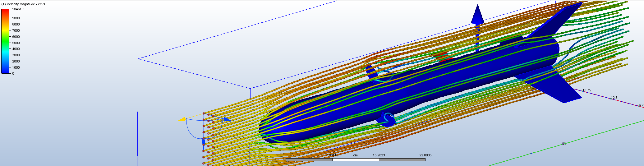Click the 10461.8 maximum legend value

tap(18, 9)
